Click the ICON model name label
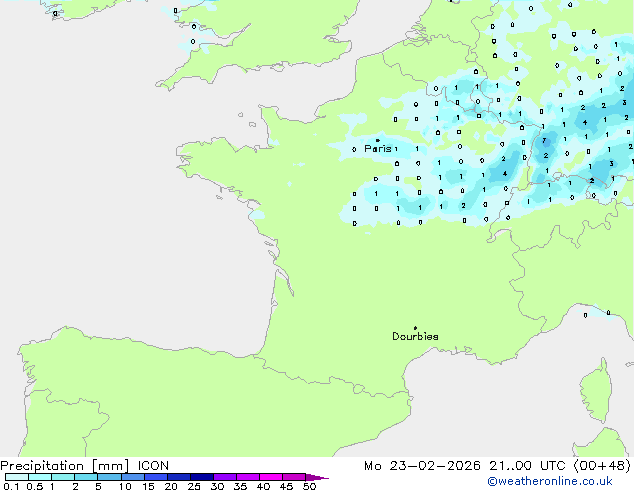 click(153, 466)
